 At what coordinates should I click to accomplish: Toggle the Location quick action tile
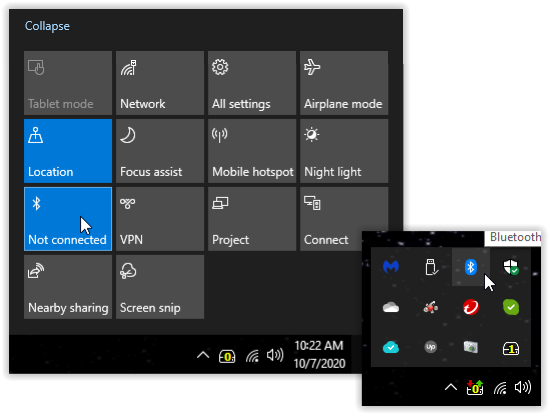pyautogui.click(x=68, y=151)
